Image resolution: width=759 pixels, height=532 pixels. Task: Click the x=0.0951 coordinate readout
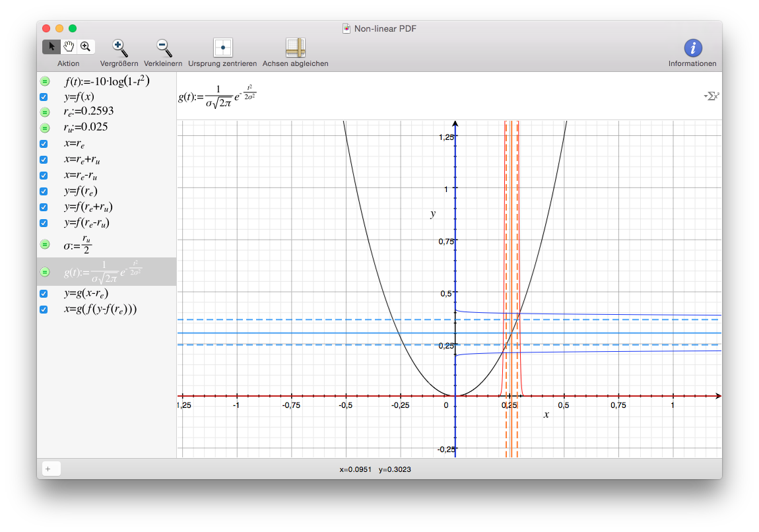[355, 469]
